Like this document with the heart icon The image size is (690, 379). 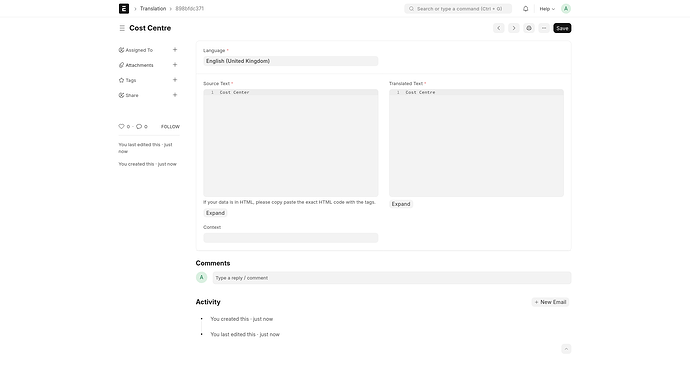pyautogui.click(x=121, y=126)
